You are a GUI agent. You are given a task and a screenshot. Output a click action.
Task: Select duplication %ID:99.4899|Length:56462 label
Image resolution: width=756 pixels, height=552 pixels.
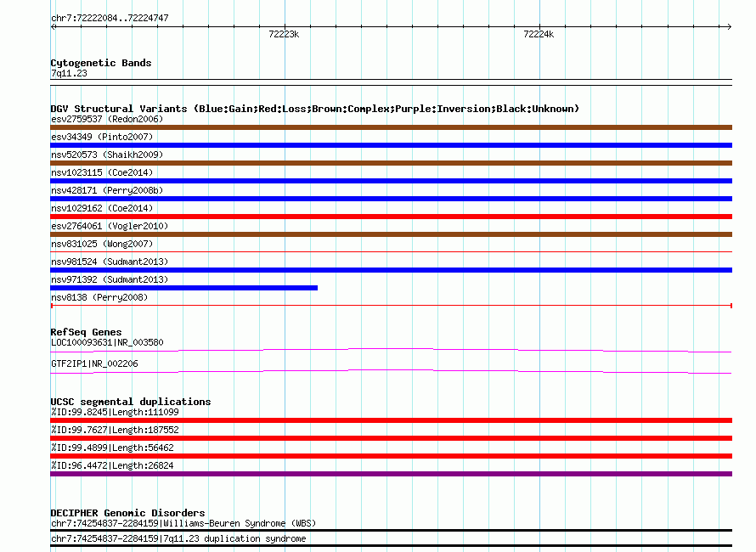click(x=112, y=448)
